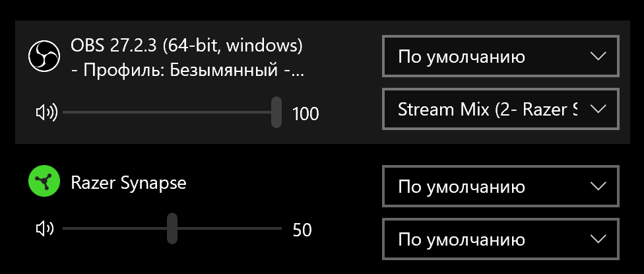Mute Razer Synapse using its speaker icon
This screenshot has height=274, width=644.
45,229
